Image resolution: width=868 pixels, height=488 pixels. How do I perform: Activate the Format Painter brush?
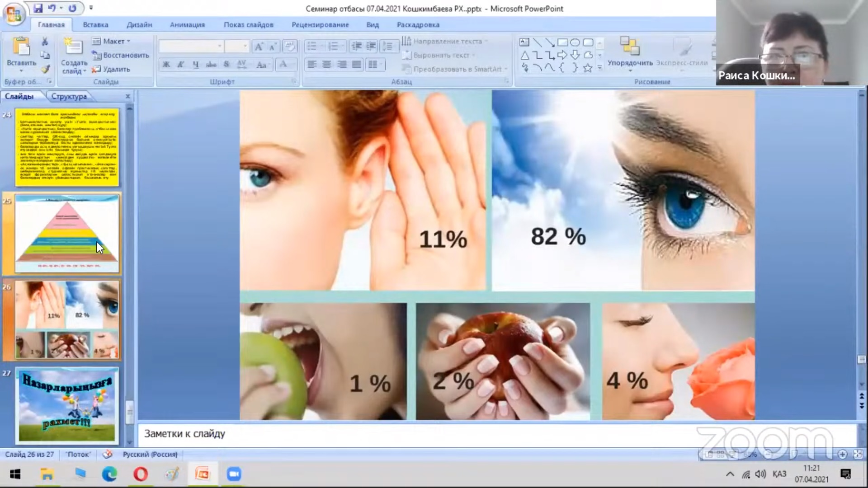pyautogui.click(x=45, y=69)
